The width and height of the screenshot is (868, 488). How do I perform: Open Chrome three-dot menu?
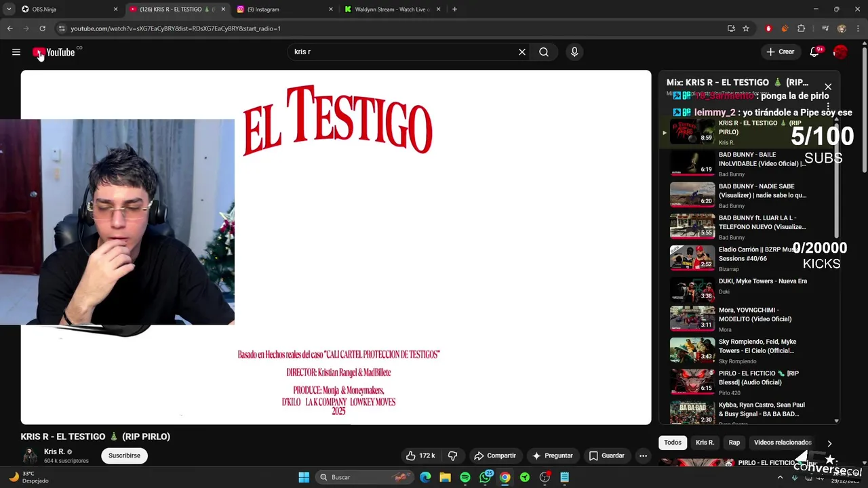[857, 28]
